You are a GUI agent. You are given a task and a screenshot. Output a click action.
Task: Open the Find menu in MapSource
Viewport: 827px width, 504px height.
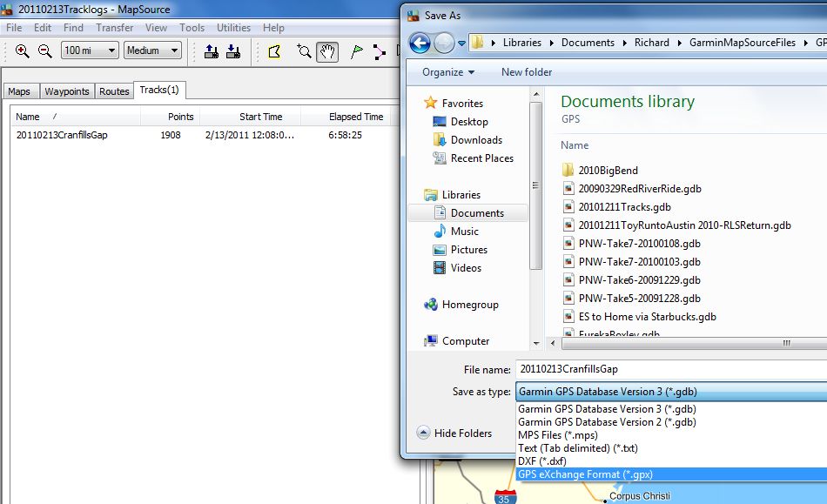coord(73,27)
